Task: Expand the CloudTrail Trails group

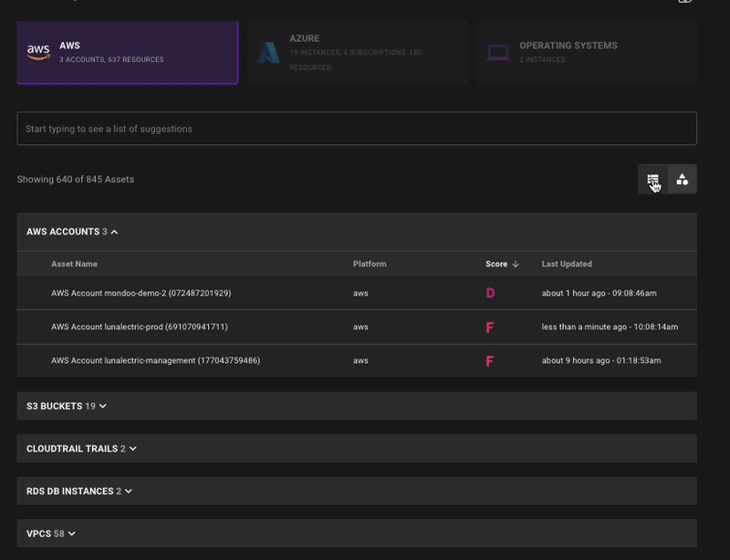Action: click(x=133, y=449)
